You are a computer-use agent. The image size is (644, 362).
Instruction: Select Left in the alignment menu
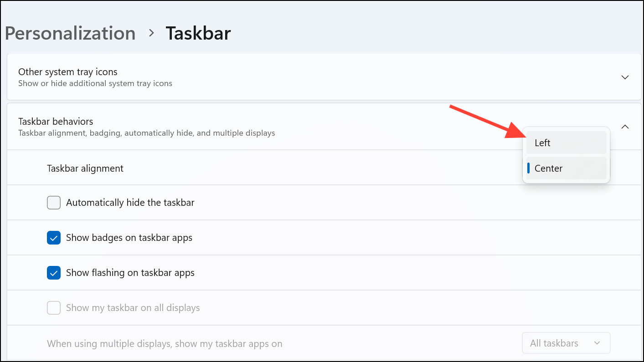point(566,143)
